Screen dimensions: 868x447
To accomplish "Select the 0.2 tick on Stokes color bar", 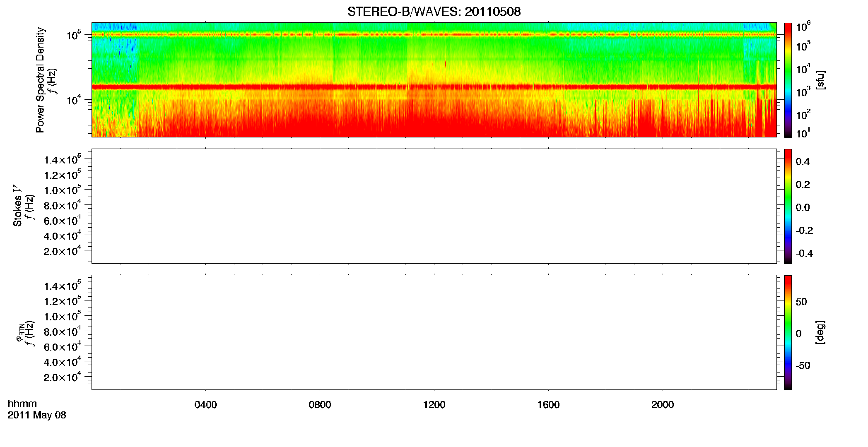I will point(803,185).
